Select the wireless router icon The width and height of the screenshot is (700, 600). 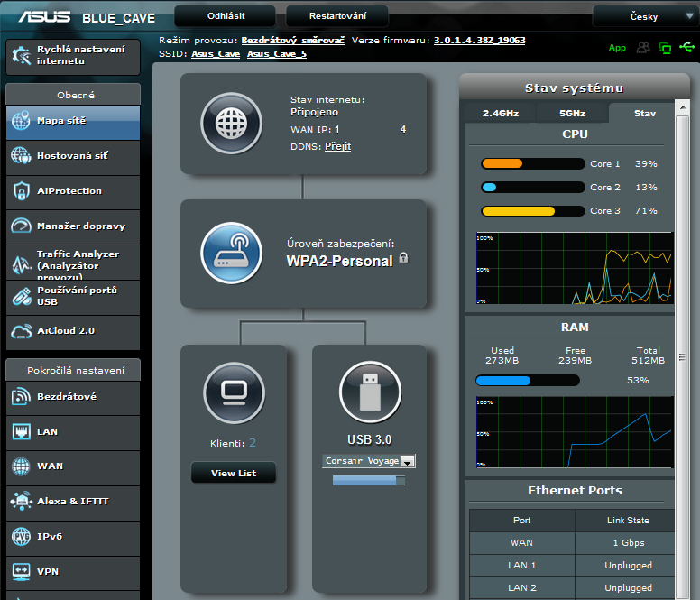(232, 253)
